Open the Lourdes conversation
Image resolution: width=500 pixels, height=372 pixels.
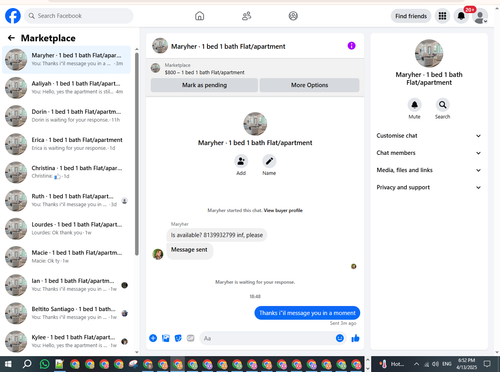66,229
